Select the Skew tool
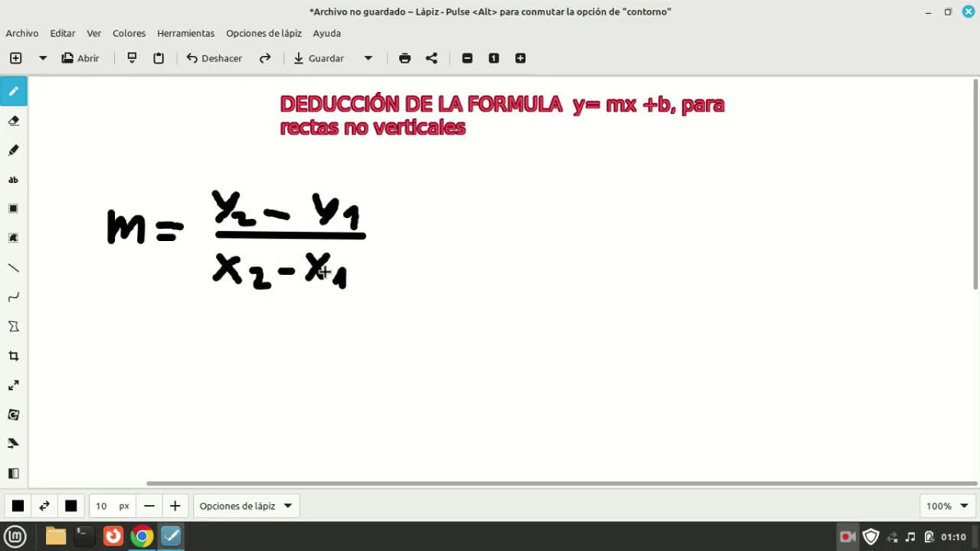Image resolution: width=980 pixels, height=551 pixels. [14, 444]
